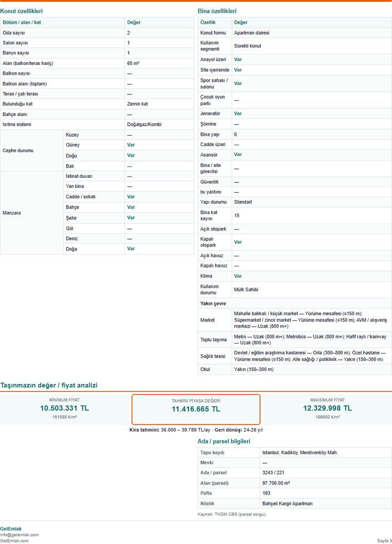Open the info@getemlak.com email link
Viewport: 392px width, 544px height.
(19, 534)
